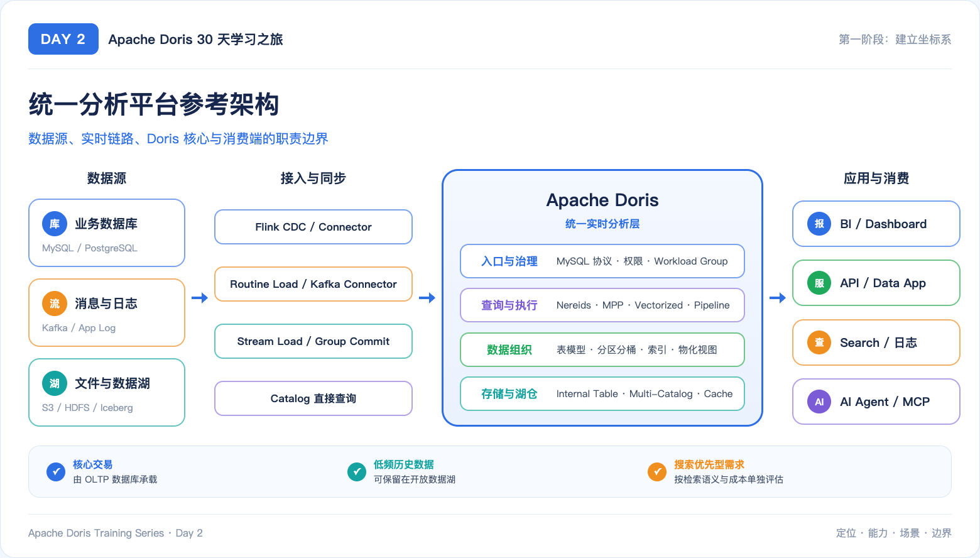The image size is (980, 558).
Task: Click the orange 查 icon beside Search / 日志
Action: (819, 342)
